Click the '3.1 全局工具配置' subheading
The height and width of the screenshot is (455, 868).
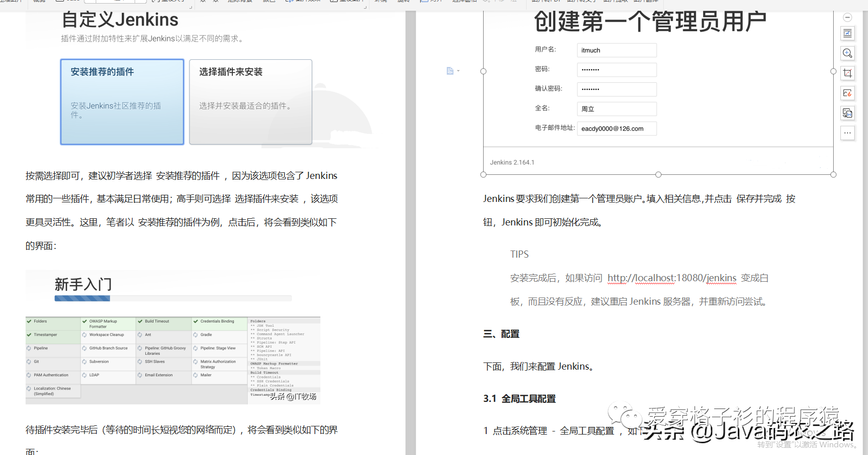(519, 399)
